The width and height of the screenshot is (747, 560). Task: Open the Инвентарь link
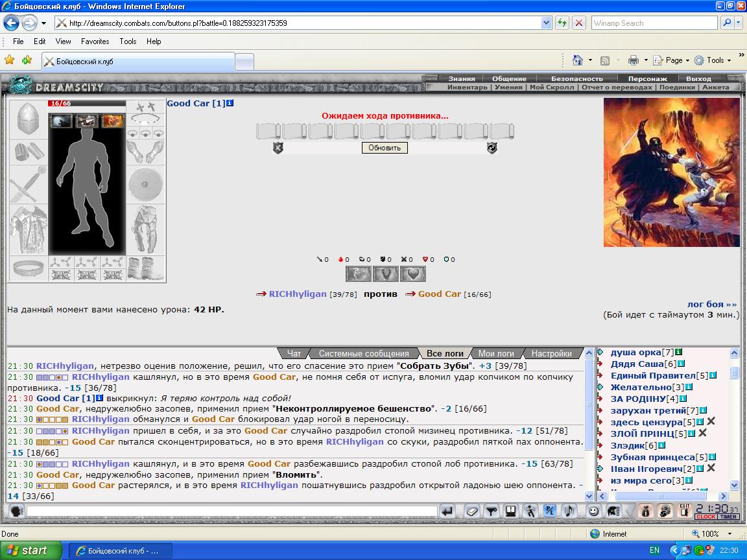click(468, 87)
